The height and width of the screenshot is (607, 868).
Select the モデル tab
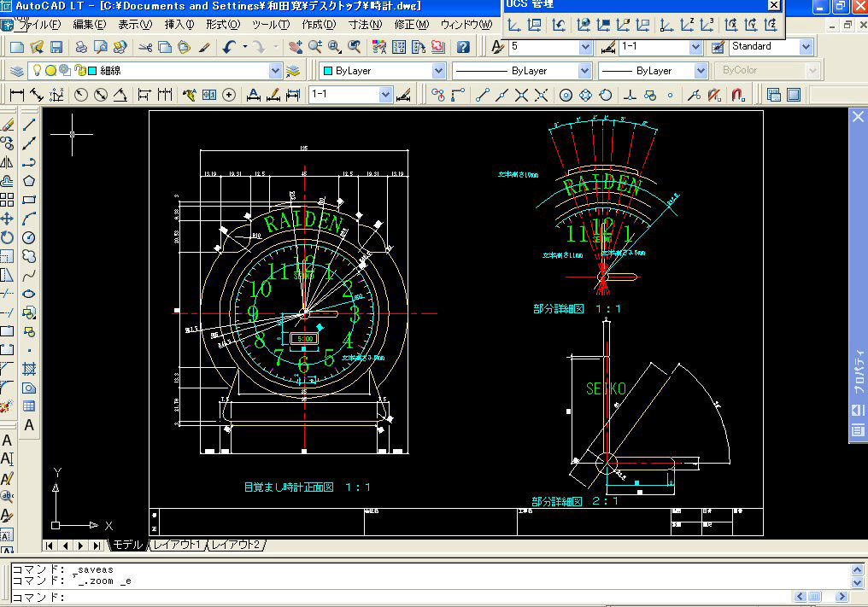(x=127, y=545)
